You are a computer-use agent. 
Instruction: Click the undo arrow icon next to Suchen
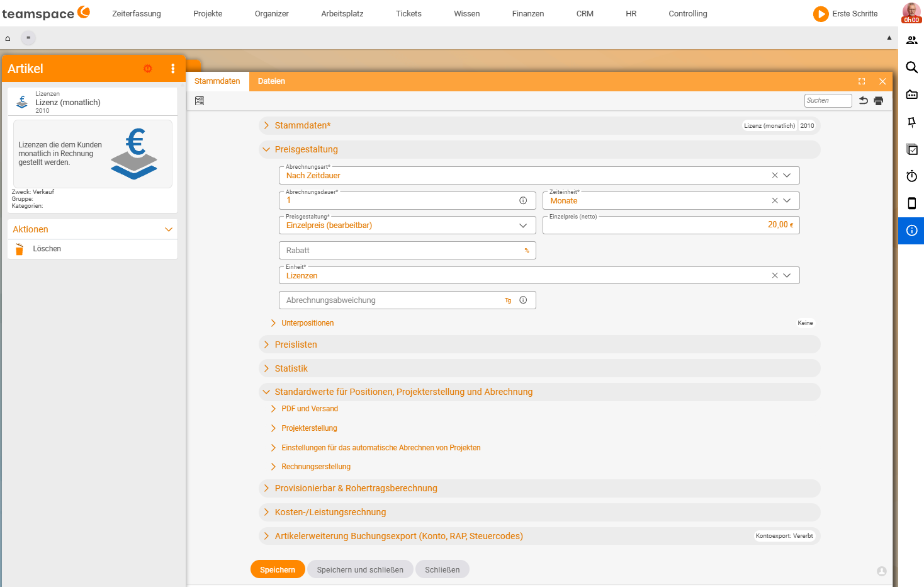[x=864, y=101]
